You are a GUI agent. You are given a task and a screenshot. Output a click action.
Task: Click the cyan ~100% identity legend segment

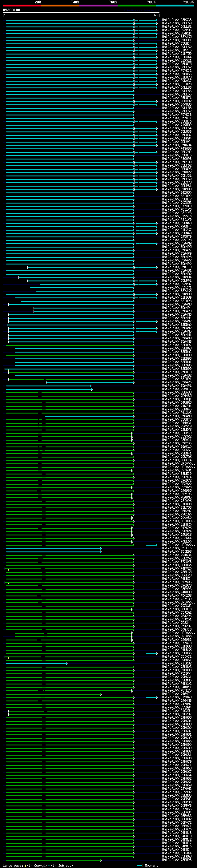(x=175, y=6)
